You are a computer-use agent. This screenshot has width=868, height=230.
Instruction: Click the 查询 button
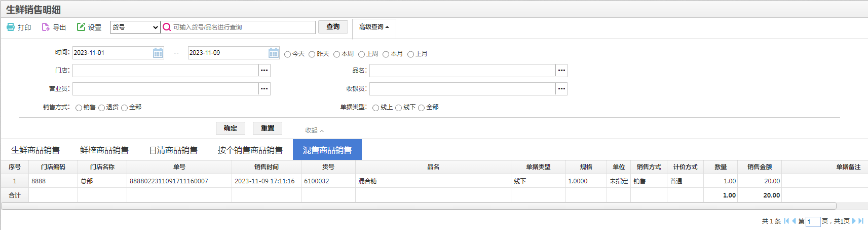click(333, 27)
